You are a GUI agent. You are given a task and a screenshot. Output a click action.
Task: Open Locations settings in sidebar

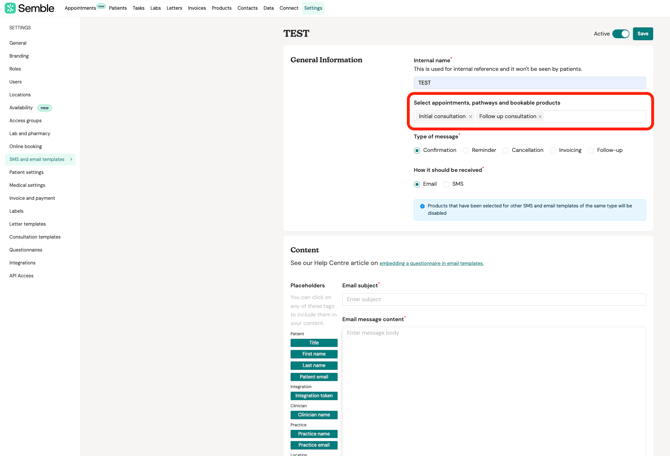pos(20,95)
